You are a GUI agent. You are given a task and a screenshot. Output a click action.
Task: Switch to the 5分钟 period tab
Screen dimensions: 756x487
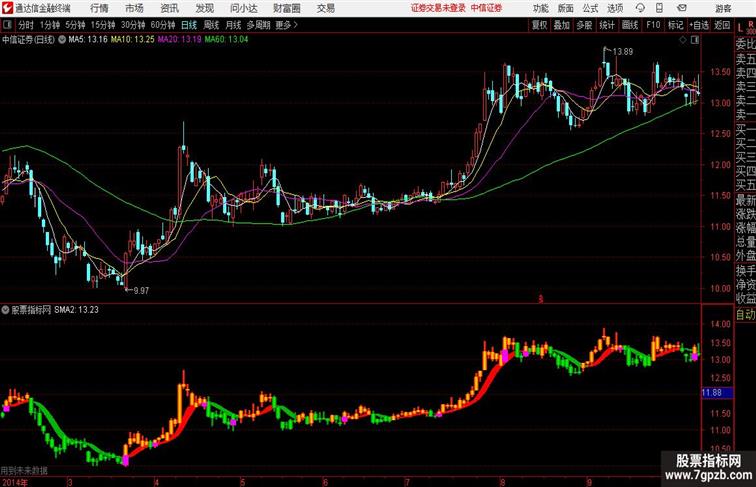tap(75, 25)
